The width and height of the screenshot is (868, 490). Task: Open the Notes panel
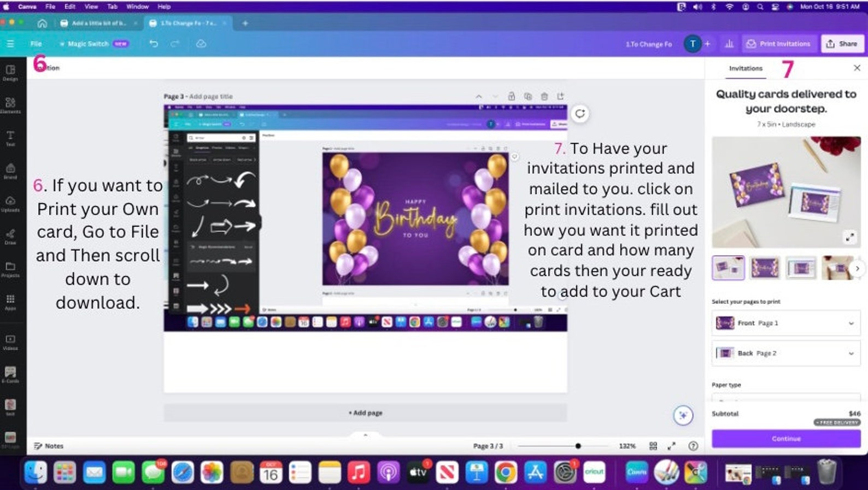(x=49, y=446)
